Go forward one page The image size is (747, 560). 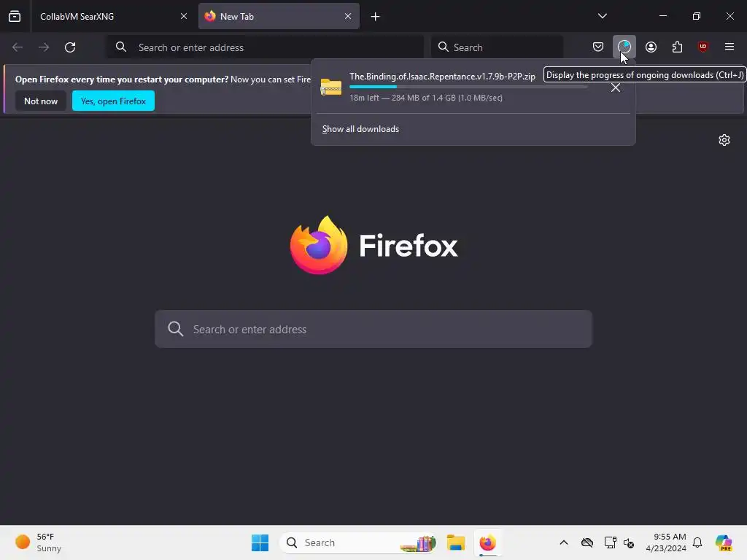click(x=44, y=47)
